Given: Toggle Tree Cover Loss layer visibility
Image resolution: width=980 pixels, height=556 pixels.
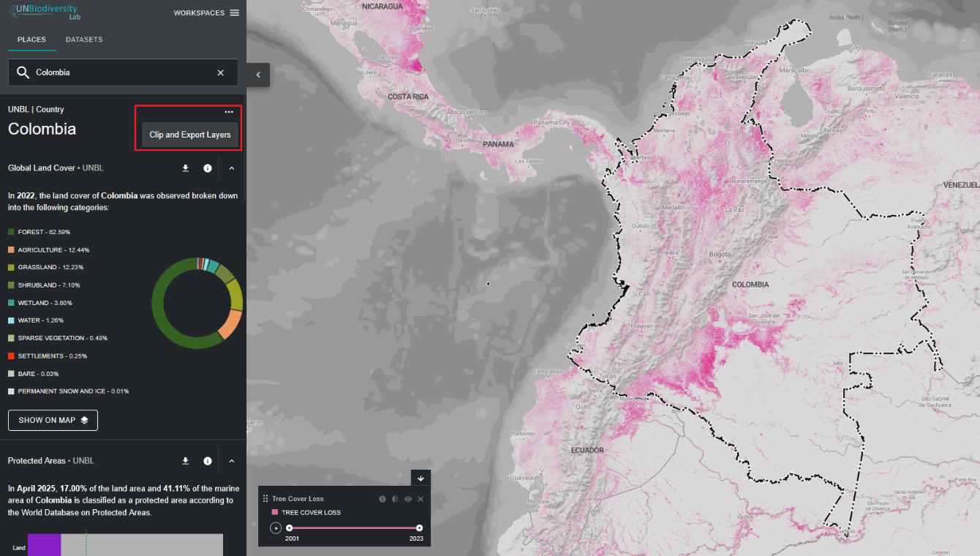Looking at the screenshot, I should pyautogui.click(x=408, y=499).
